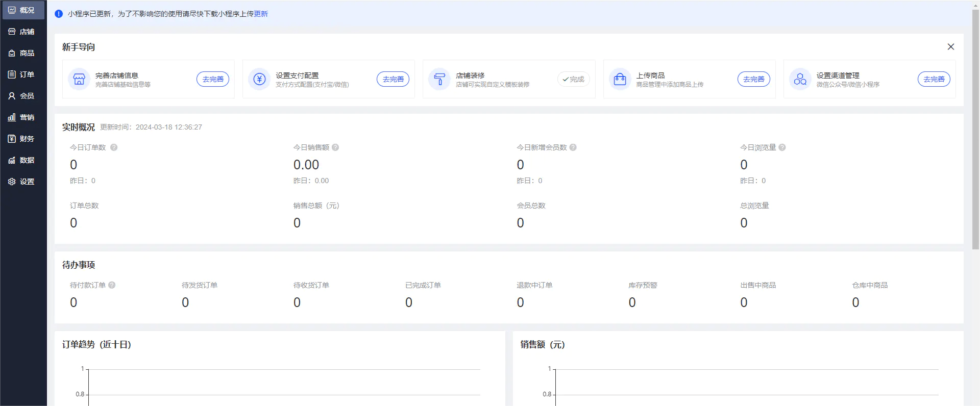Click 去完善 for 设置渠道管理
Screen dimensions: 980x406
(x=934, y=79)
